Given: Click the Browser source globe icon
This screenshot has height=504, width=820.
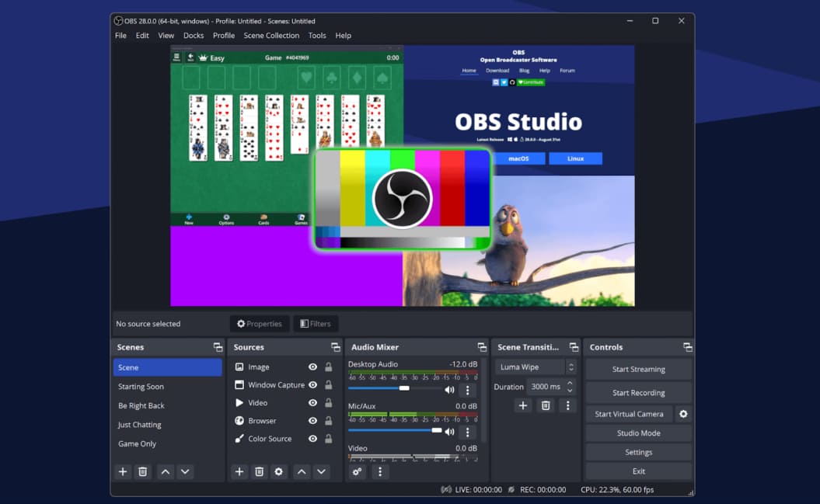Looking at the screenshot, I should (x=239, y=420).
